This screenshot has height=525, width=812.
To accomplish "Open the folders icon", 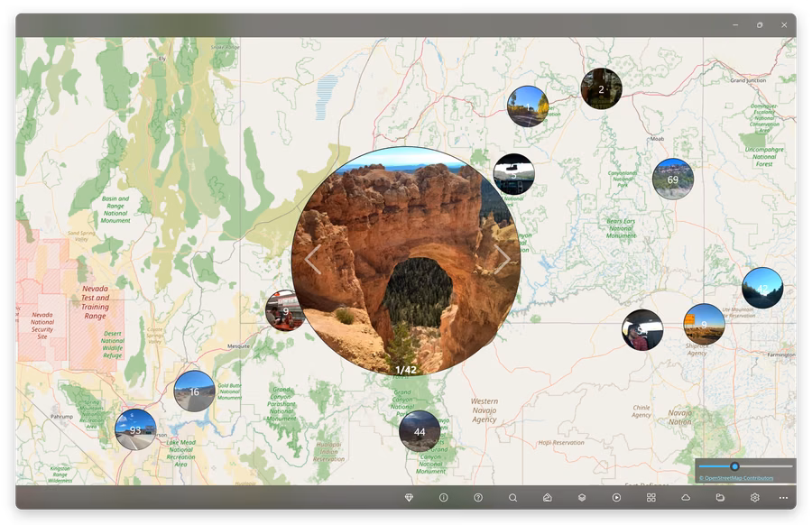I will [x=720, y=498].
